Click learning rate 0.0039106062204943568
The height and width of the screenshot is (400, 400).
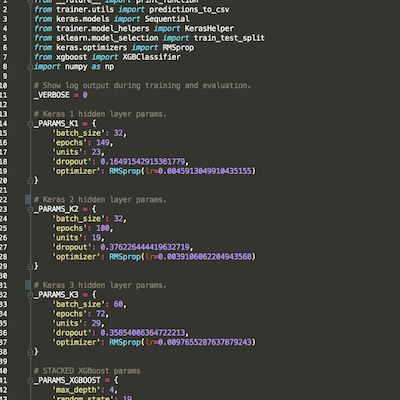(x=205, y=257)
